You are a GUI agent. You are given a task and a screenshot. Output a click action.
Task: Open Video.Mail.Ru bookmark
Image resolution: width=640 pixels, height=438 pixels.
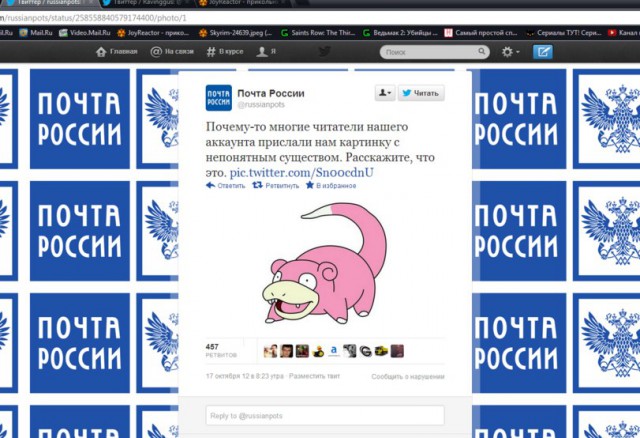click(x=85, y=33)
